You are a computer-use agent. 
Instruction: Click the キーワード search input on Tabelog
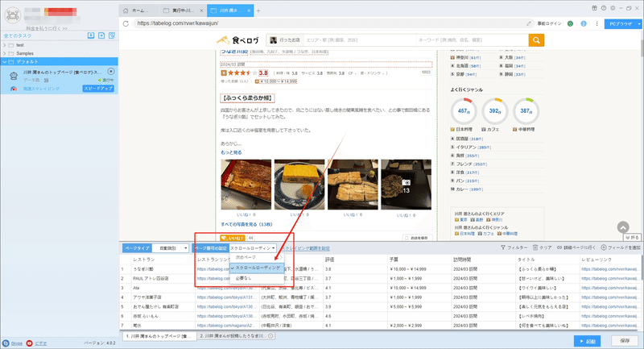click(x=472, y=39)
